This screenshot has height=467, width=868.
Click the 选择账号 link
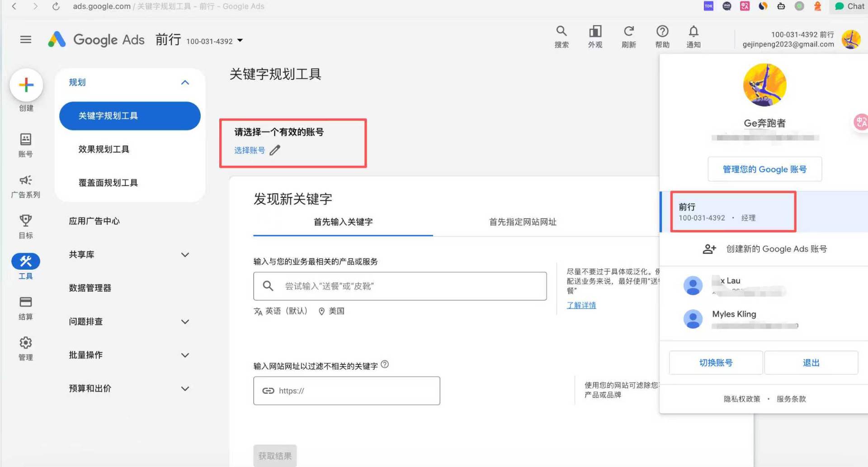pos(250,150)
